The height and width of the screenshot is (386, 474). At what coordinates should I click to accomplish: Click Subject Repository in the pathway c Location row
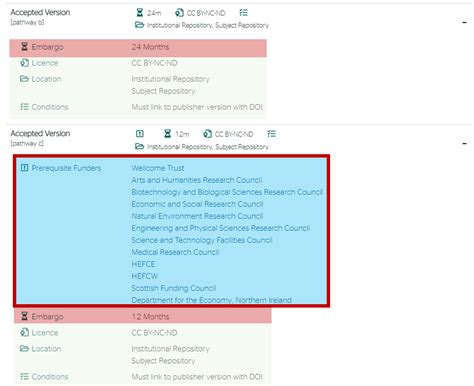[x=163, y=361]
